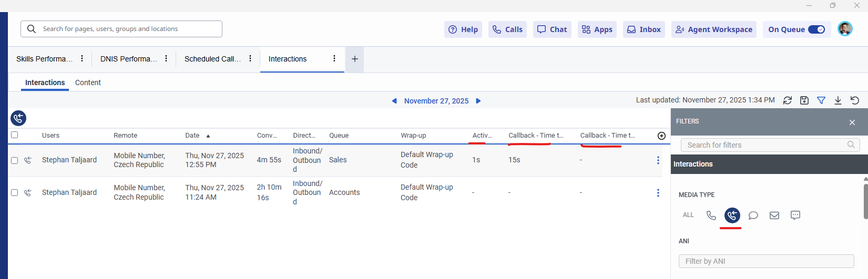868x279 pixels.
Task: Toggle the On Queue switch
Action: click(816, 29)
